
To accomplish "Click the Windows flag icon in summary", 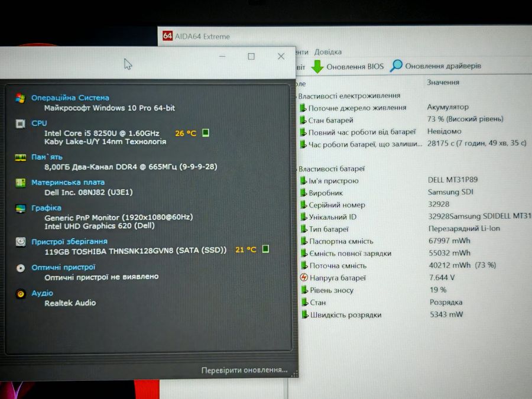I will click(20, 98).
